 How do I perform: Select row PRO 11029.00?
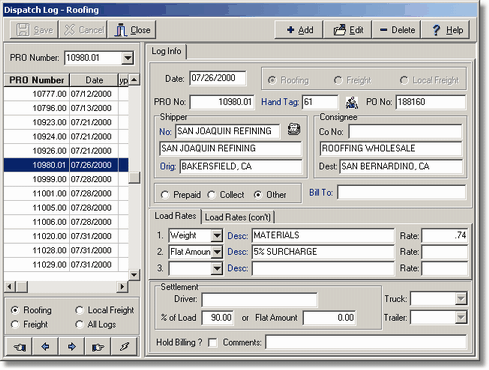tap(66, 265)
